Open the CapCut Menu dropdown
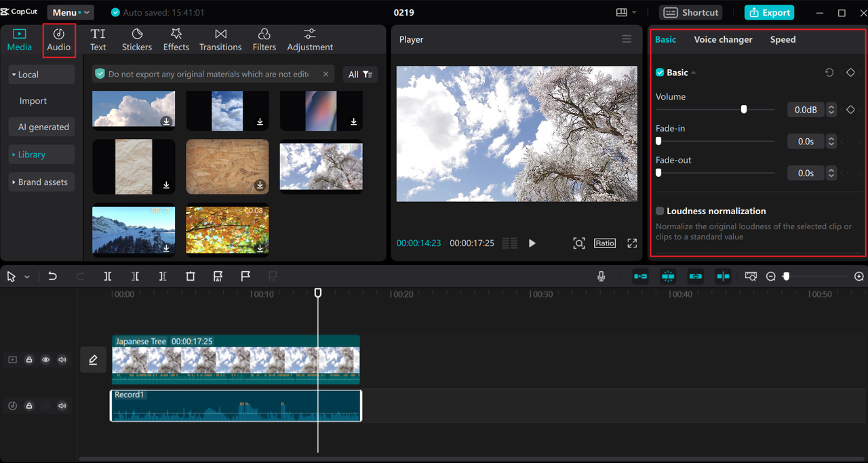 71,12
